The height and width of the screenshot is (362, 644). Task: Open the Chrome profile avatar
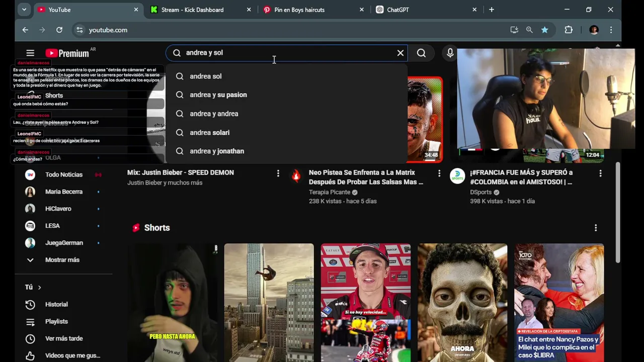coord(594,30)
